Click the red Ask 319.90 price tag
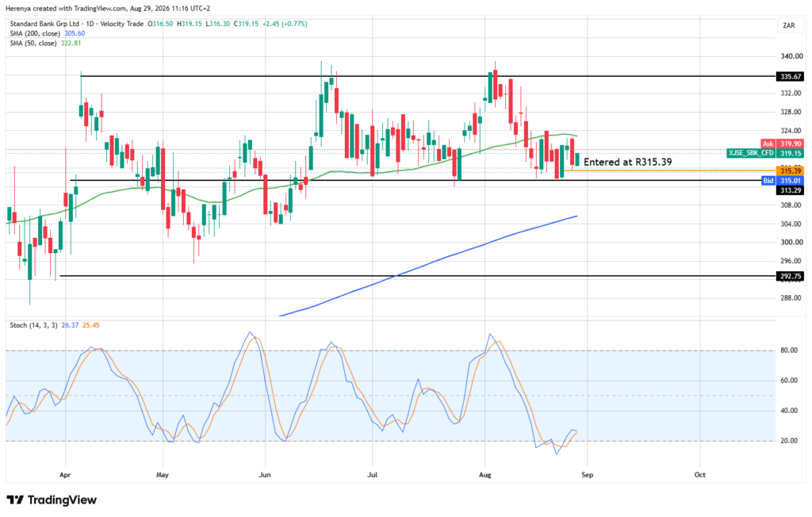 (x=781, y=144)
